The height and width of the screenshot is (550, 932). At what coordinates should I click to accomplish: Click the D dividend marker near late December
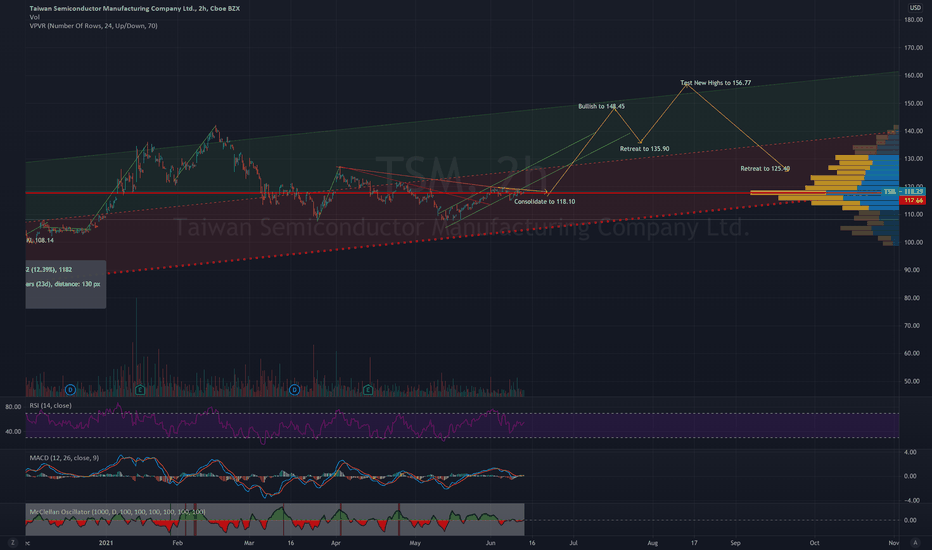coord(70,390)
